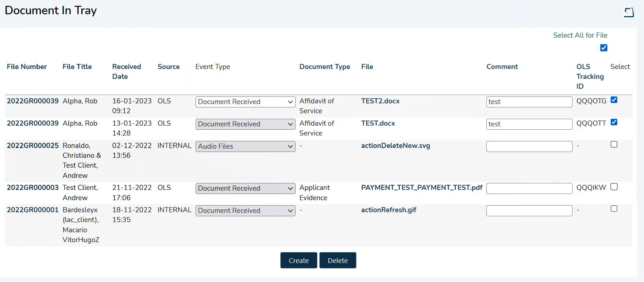
Task: Click the Comment field for TEST2.docx
Action: coord(529,102)
